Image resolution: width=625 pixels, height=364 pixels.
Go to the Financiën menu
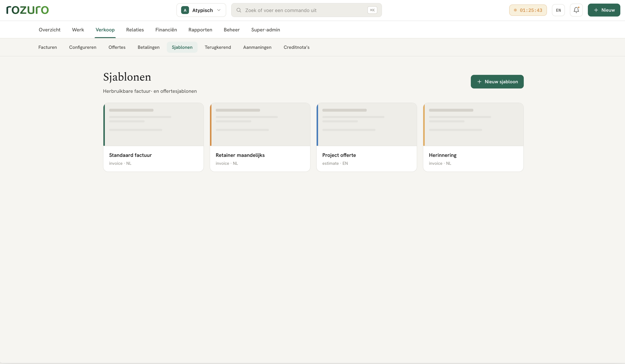(166, 30)
